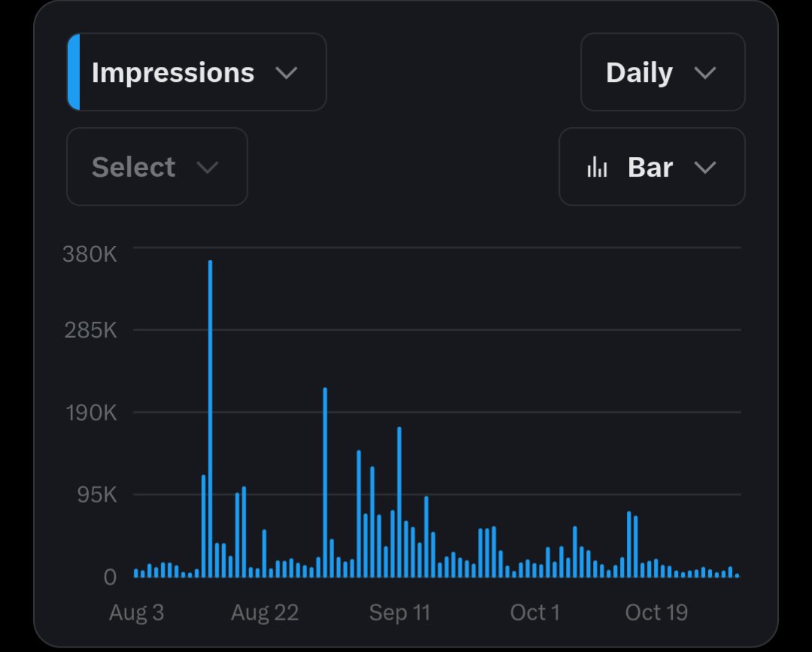Click the chevron next to Impressions
This screenshot has height=652, width=812.
coord(287,72)
